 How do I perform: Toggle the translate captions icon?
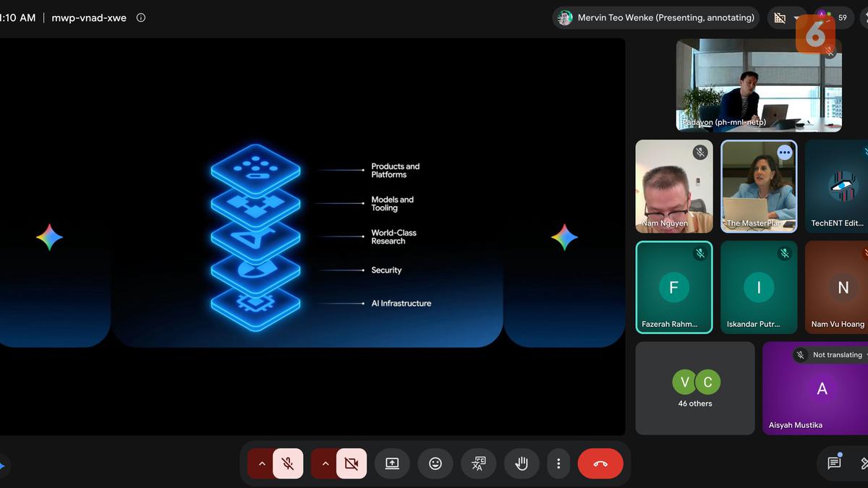point(478,463)
